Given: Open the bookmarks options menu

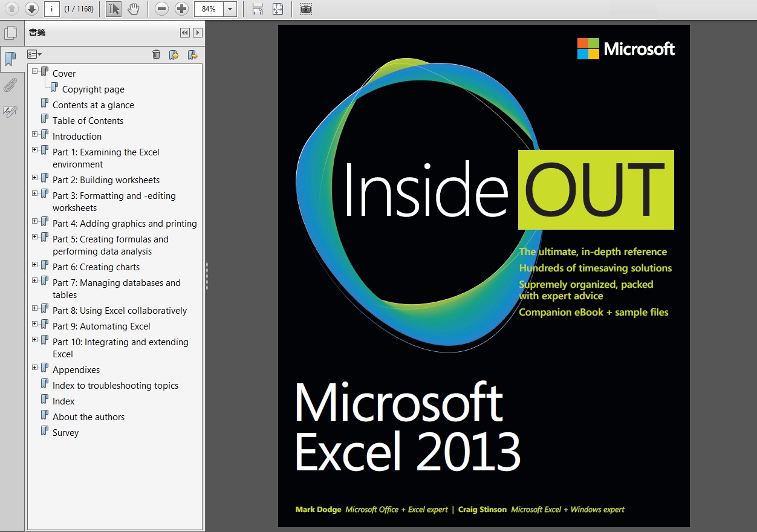Looking at the screenshot, I should tap(34, 54).
